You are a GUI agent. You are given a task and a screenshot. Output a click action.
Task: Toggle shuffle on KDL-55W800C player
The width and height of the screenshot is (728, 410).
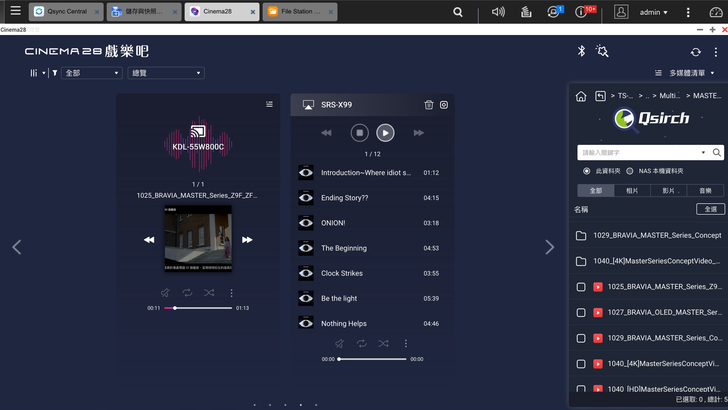click(x=209, y=293)
